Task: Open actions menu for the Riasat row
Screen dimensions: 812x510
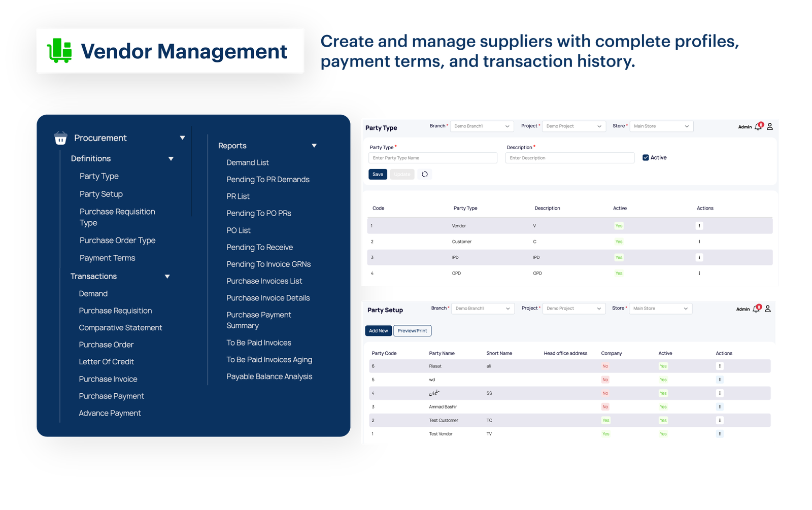Action: point(720,366)
